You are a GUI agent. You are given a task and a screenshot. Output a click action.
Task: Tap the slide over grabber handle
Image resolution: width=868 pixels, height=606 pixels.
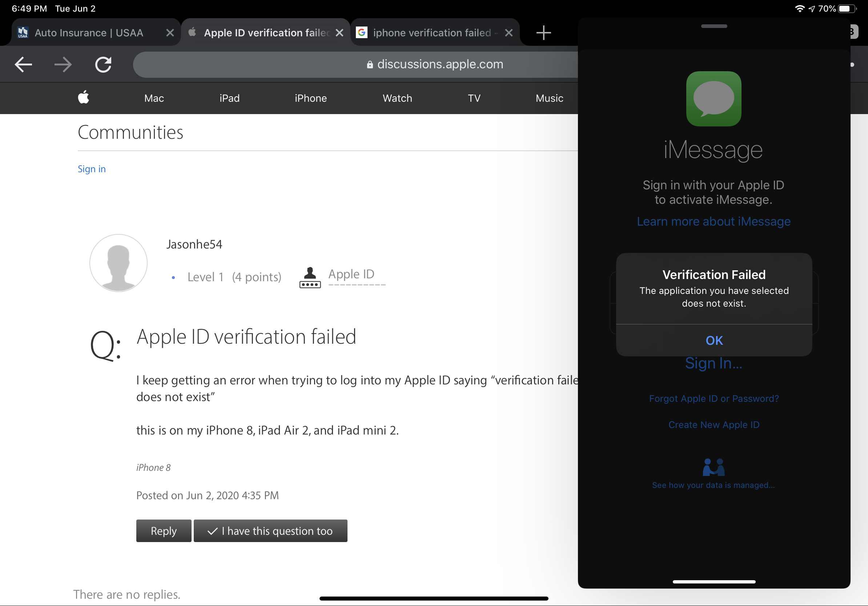pyautogui.click(x=714, y=26)
